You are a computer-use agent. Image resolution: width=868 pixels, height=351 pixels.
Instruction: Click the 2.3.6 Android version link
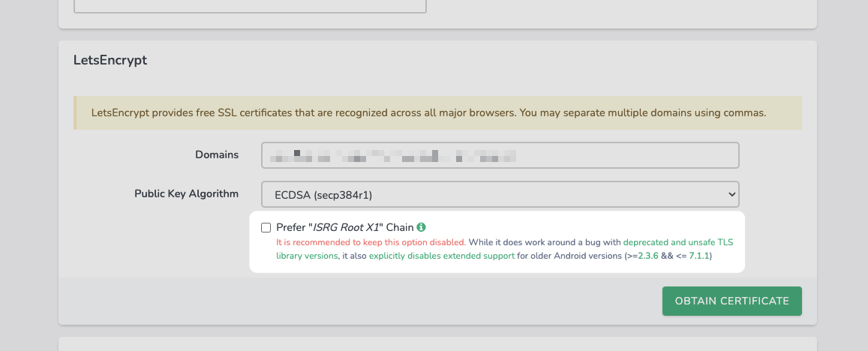click(647, 256)
